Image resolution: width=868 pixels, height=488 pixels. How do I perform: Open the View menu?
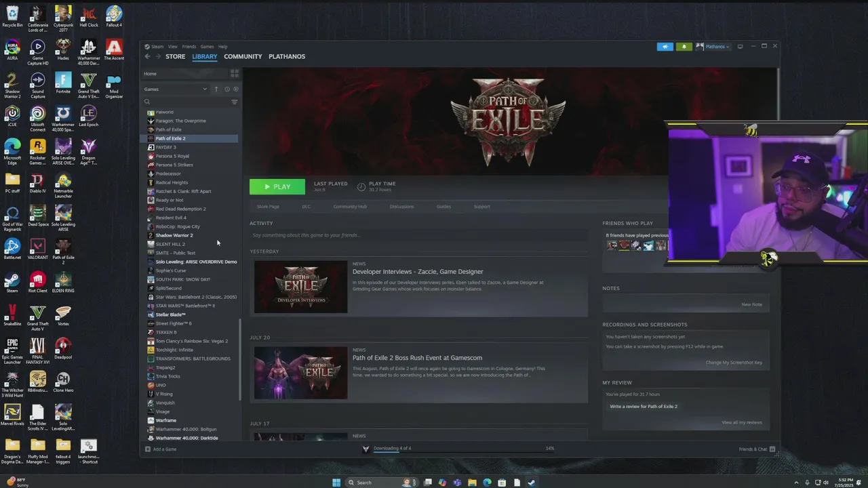(173, 47)
